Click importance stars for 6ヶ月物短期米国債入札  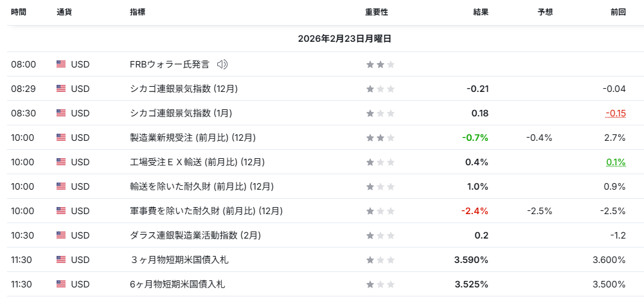[380, 284]
